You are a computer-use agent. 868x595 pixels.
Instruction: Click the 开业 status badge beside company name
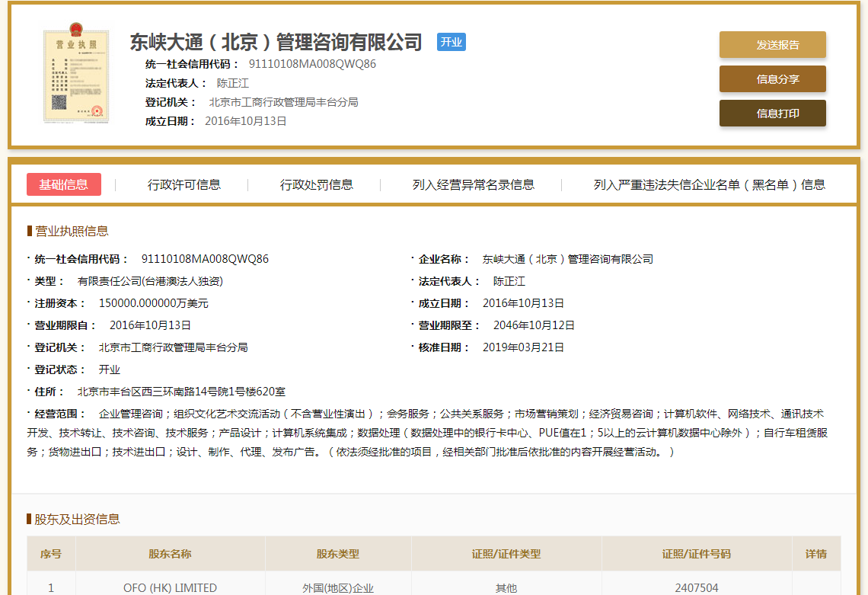pos(452,42)
